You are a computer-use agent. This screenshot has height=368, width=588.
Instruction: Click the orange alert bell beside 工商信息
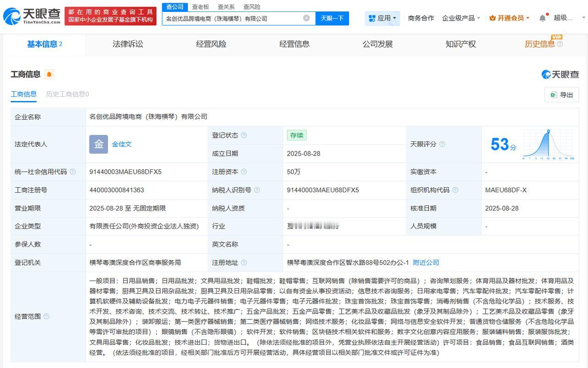[49, 74]
